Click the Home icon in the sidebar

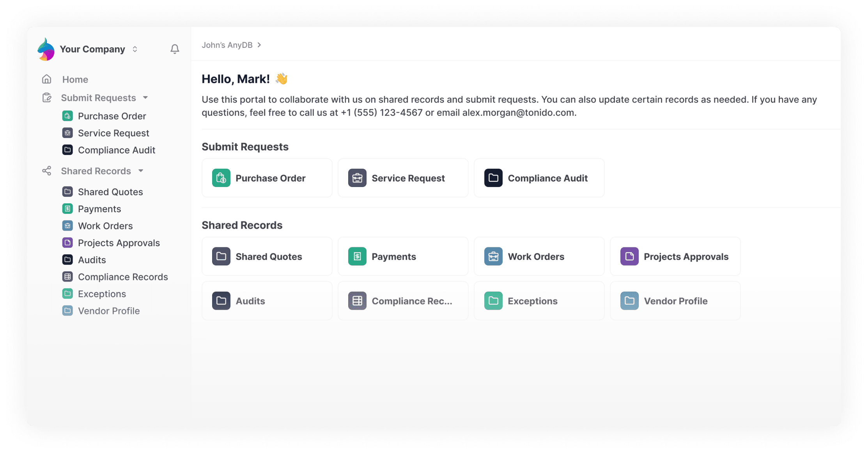click(x=47, y=79)
